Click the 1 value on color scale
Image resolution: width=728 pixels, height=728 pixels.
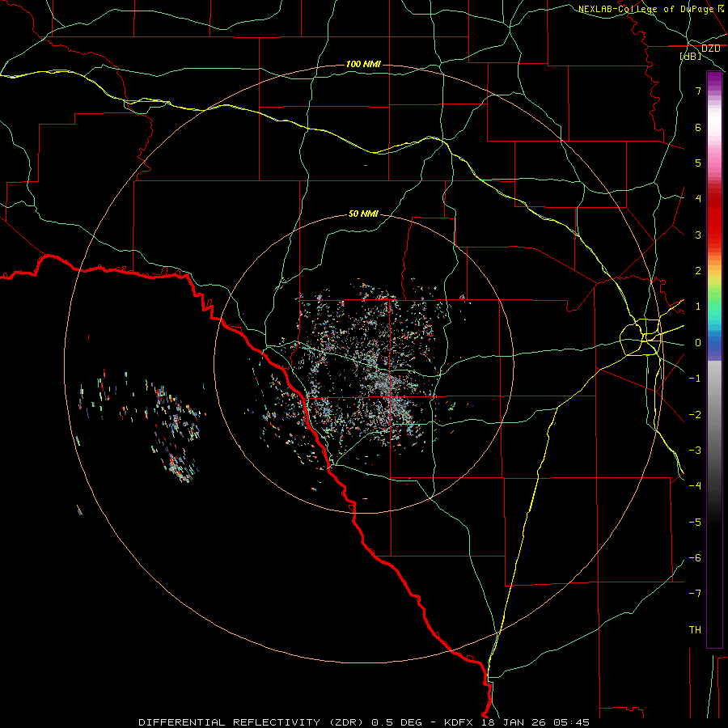[x=698, y=307]
